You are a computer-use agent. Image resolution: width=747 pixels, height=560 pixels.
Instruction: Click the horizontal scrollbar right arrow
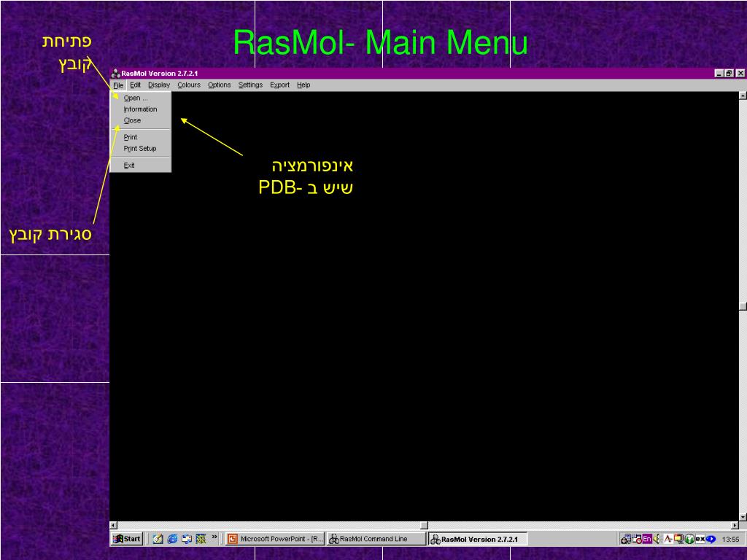pyautogui.click(x=735, y=525)
